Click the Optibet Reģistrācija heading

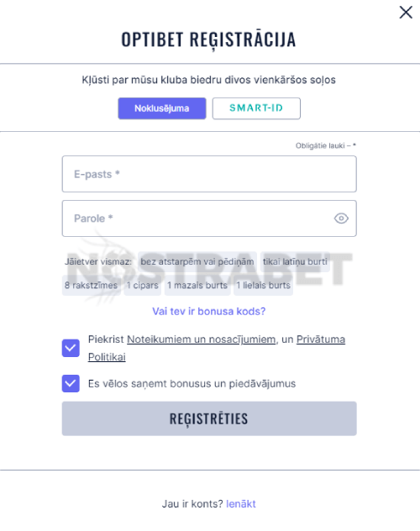coord(209,39)
